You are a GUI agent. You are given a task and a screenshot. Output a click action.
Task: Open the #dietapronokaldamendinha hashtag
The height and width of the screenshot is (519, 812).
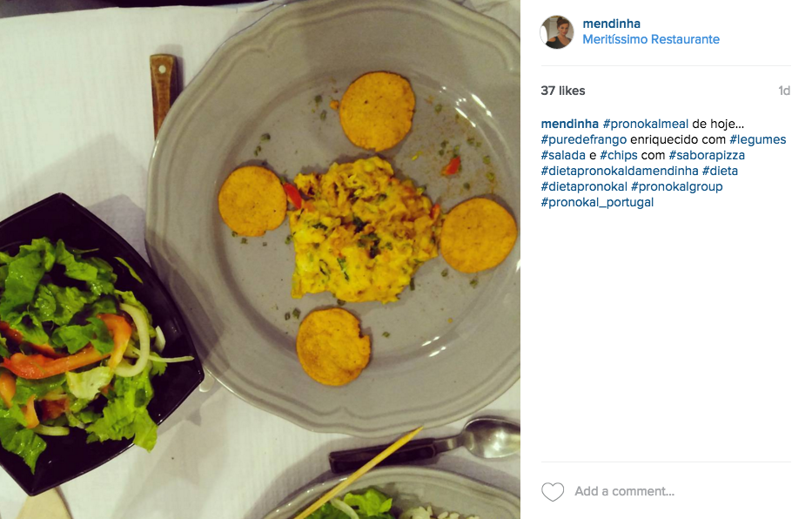click(620, 171)
